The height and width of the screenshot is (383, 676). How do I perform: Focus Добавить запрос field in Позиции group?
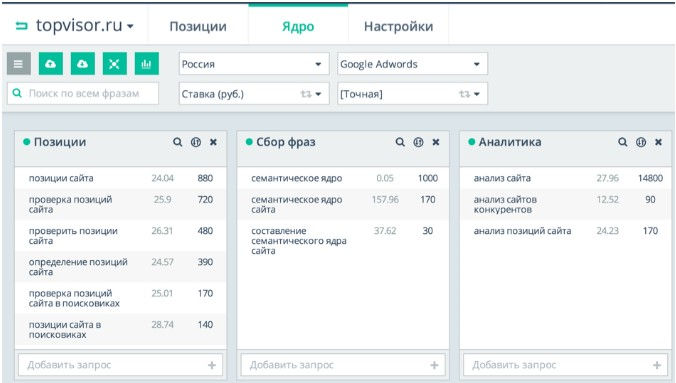tap(120, 365)
